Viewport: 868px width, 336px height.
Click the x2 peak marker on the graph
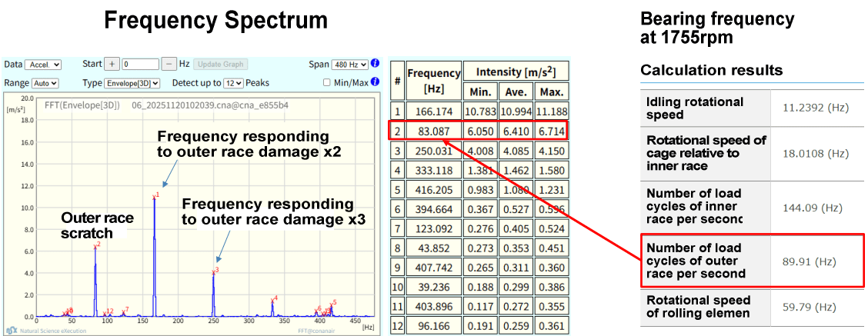click(x=96, y=245)
